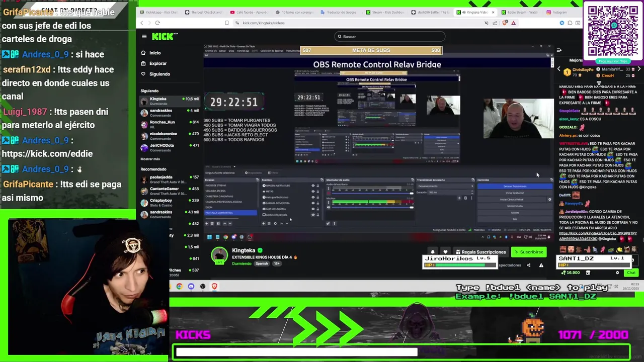Image resolution: width=644 pixels, height=362 pixels.
Task: Click the green Chat button
Action: 631,273
